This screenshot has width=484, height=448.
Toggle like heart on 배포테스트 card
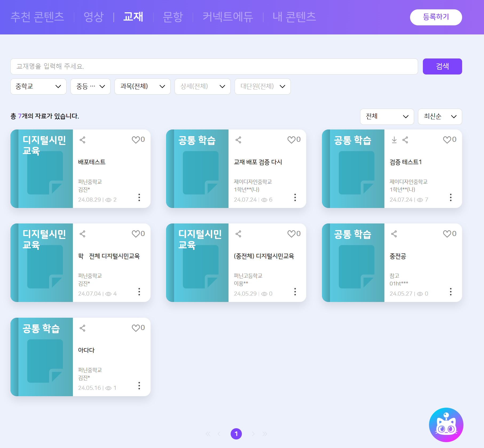pyautogui.click(x=136, y=140)
